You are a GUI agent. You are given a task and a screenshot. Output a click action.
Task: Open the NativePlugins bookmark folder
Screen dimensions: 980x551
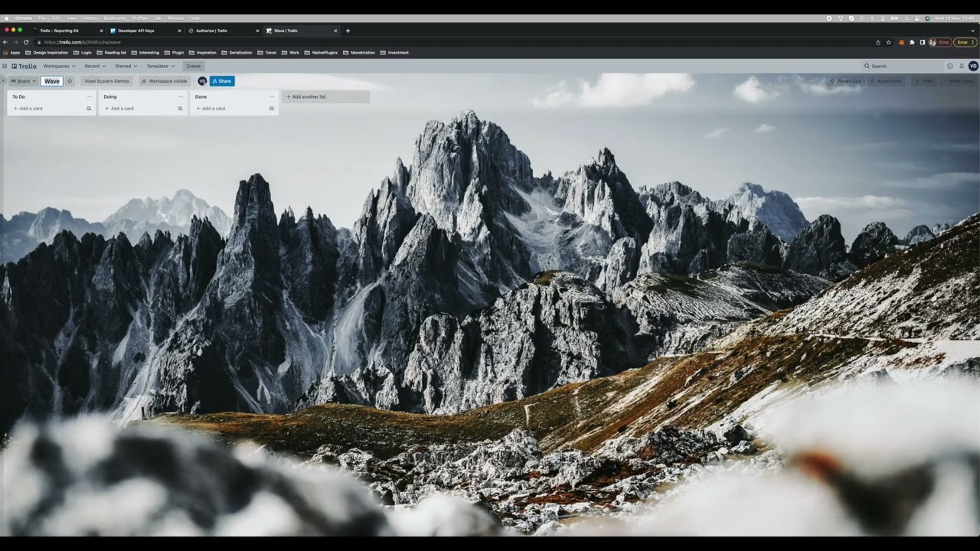[321, 53]
